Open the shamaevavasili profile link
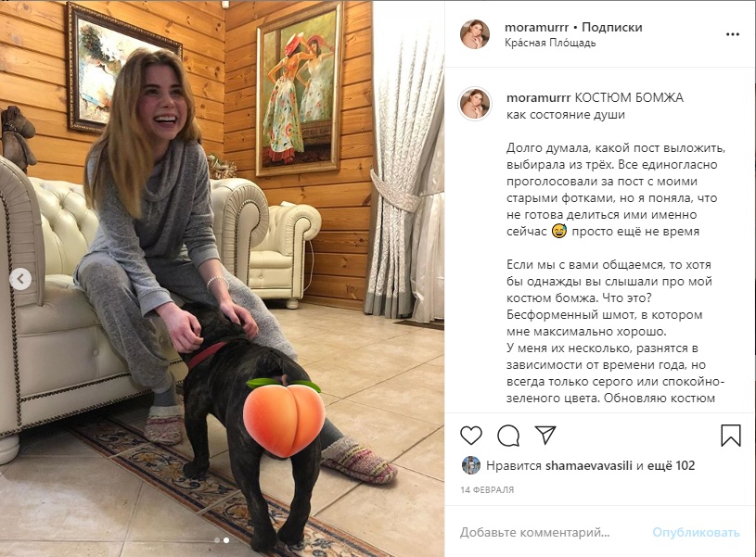This screenshot has height=557, width=756. (589, 465)
